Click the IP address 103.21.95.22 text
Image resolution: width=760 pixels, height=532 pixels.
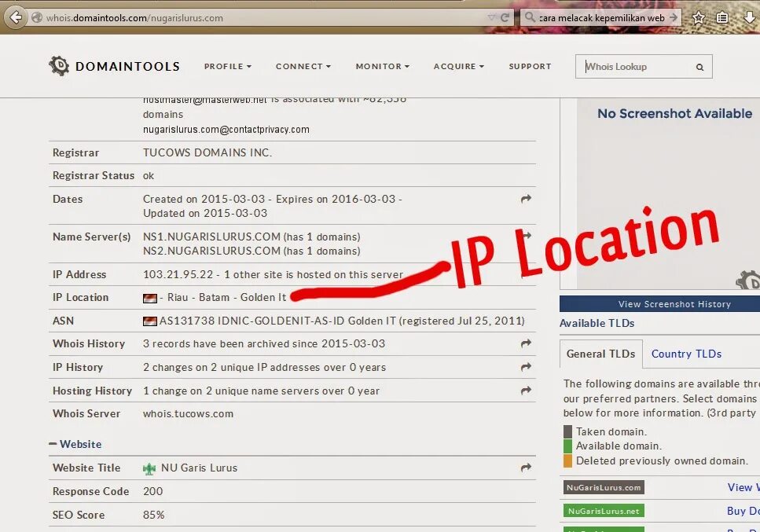point(178,274)
